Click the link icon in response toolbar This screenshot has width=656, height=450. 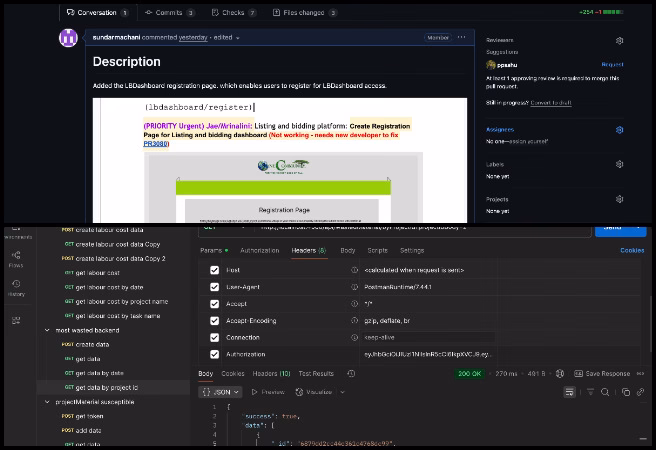640,392
